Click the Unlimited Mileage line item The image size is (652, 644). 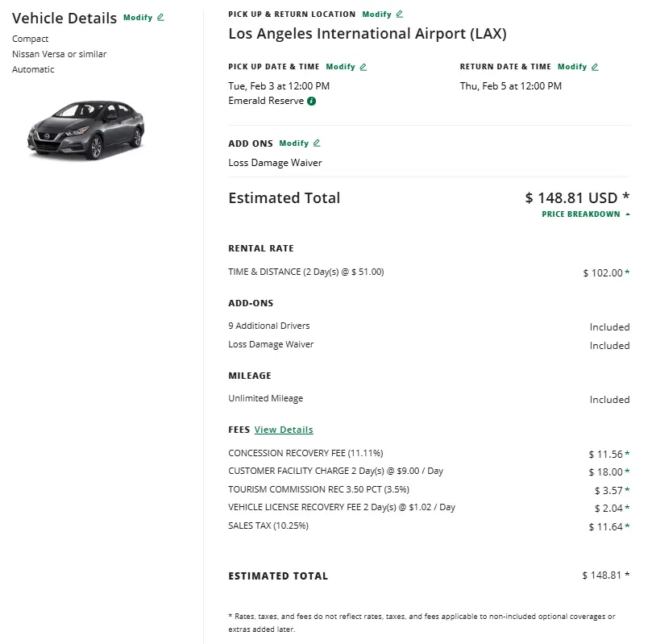pos(265,399)
